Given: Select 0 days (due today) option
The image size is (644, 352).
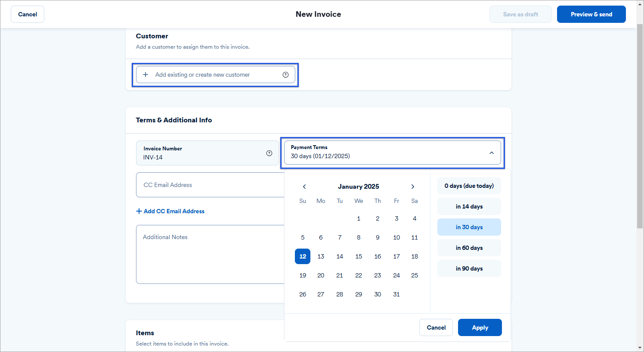Looking at the screenshot, I should pyautogui.click(x=469, y=186).
